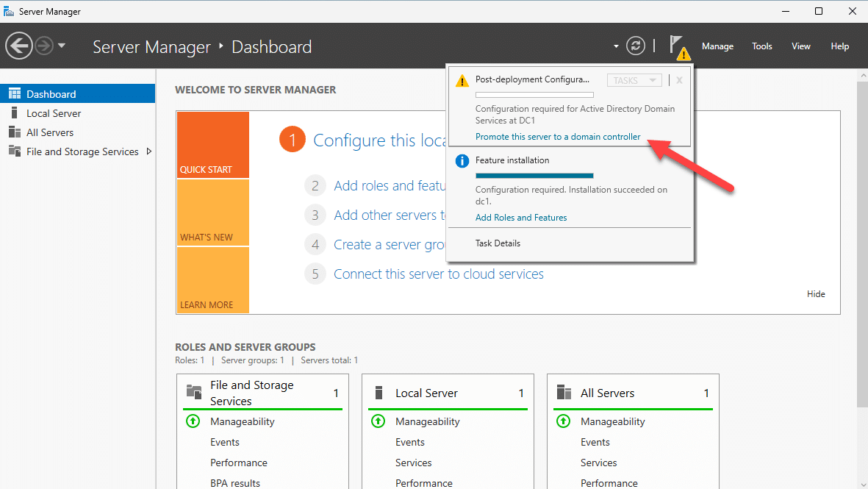Screen dimensions: 868x489
Task: Select the Dashboard item in the sidebar
Action: [x=51, y=93]
